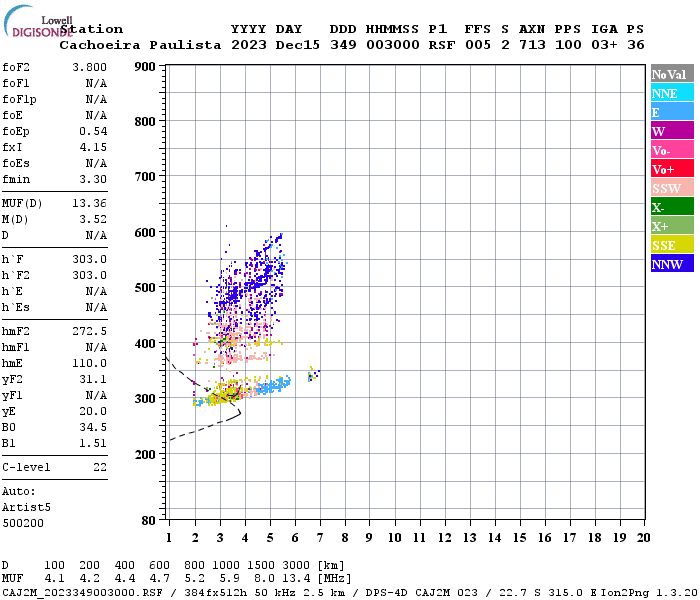Click the Lowell Digisonde logo
Viewport: 700px width, 600px height.
coord(38,21)
